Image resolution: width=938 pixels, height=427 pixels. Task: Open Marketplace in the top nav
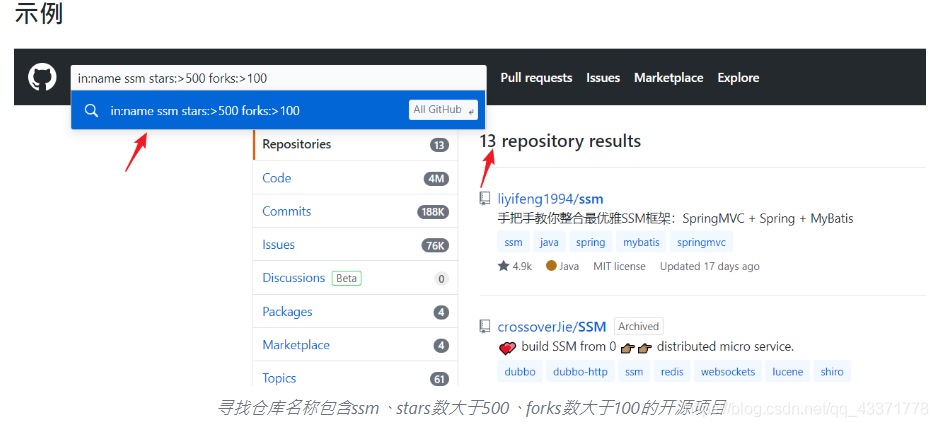click(x=669, y=78)
